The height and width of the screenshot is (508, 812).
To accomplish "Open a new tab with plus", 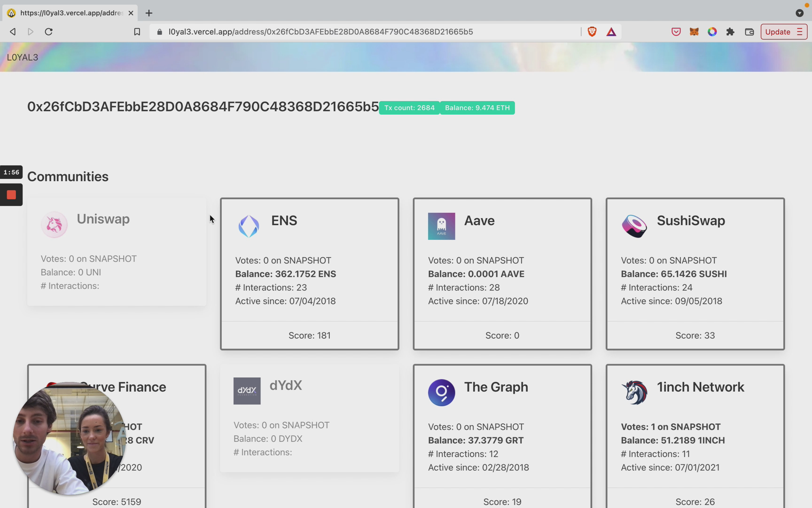I will [x=149, y=13].
